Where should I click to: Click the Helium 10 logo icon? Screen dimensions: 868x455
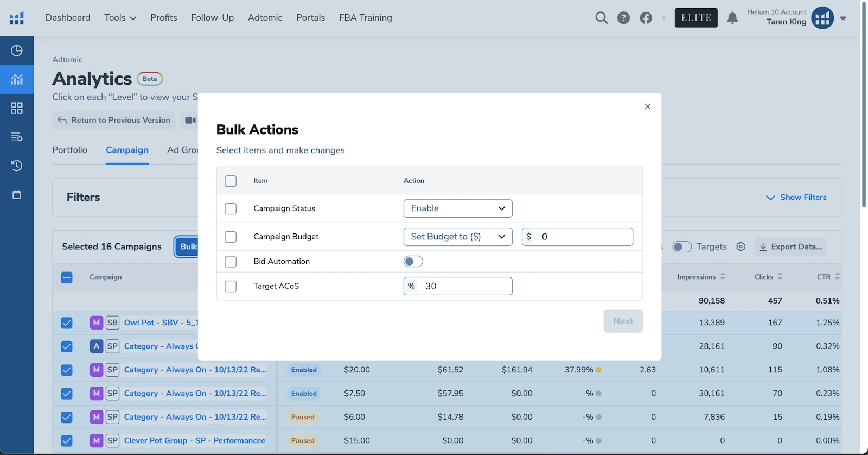pos(17,18)
